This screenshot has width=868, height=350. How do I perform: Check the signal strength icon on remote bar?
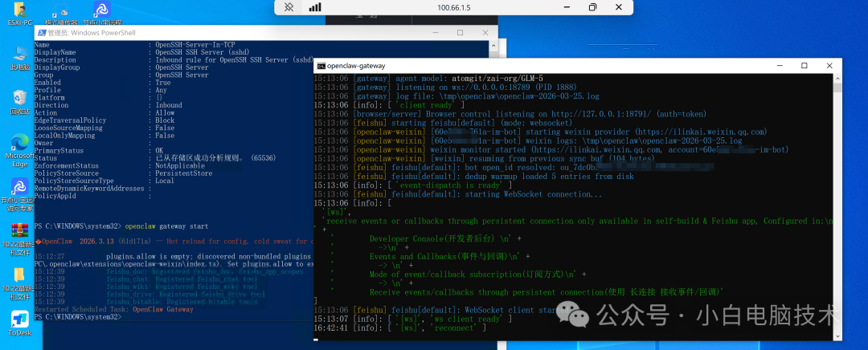coord(315,7)
